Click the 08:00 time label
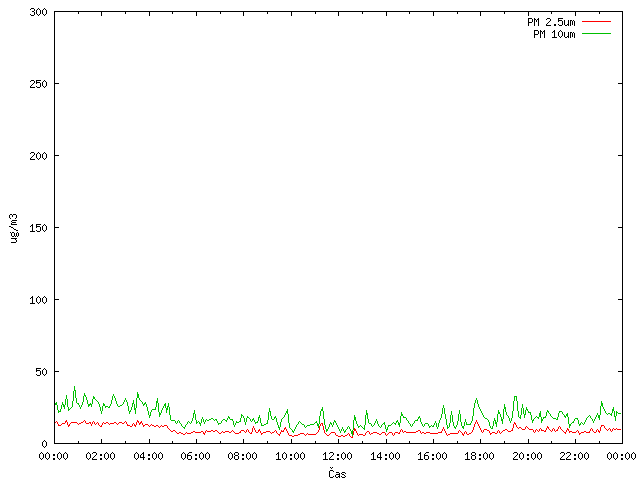 (242, 456)
